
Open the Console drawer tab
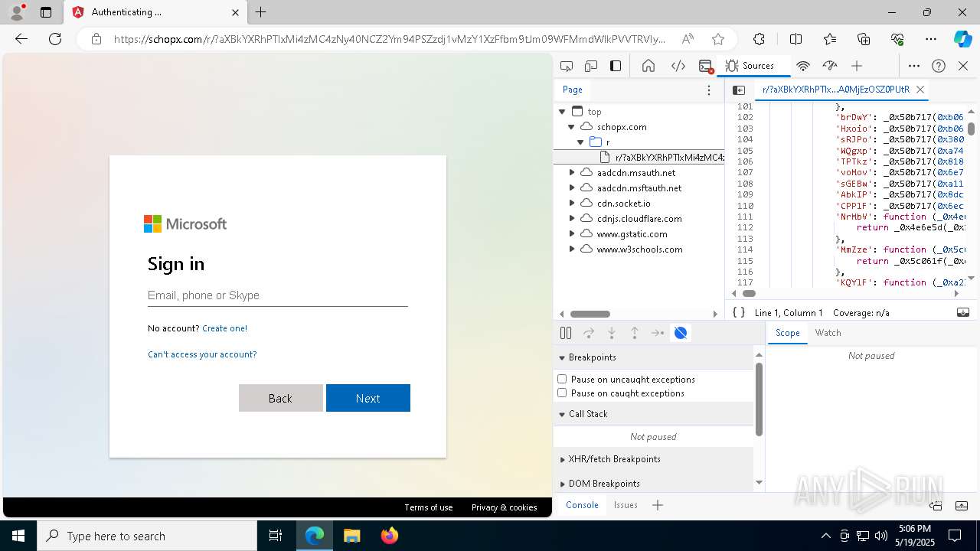tap(582, 505)
